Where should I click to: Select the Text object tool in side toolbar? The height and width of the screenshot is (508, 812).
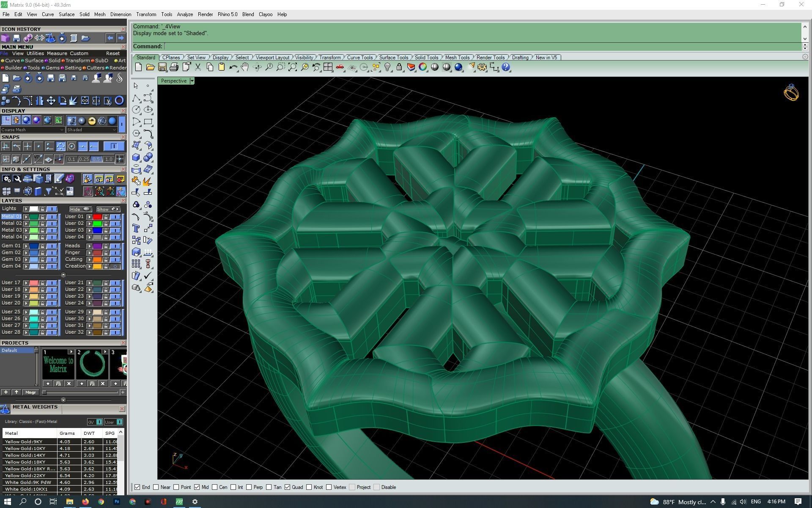(136, 228)
